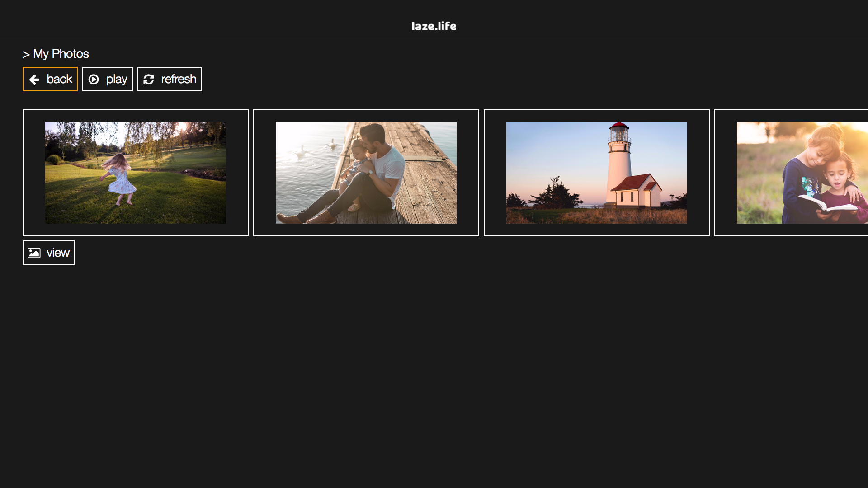Go back to the previous screen
The height and width of the screenshot is (488, 868).
[50, 79]
